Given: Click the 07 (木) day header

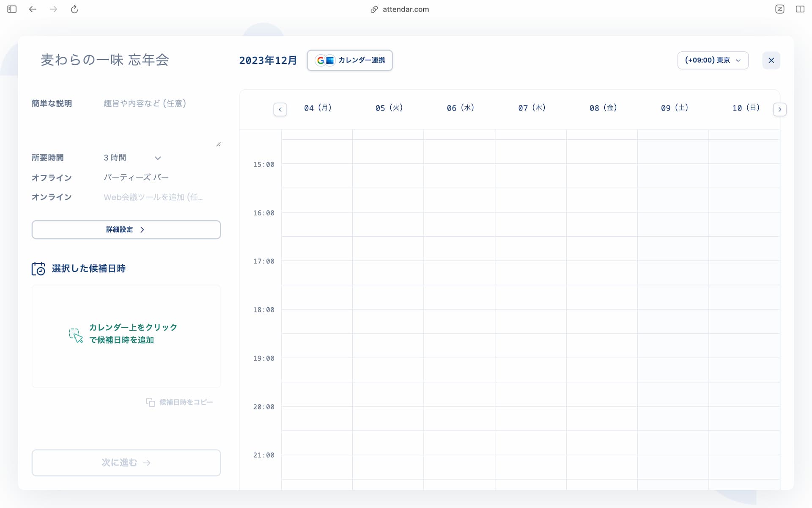Looking at the screenshot, I should click(x=532, y=108).
